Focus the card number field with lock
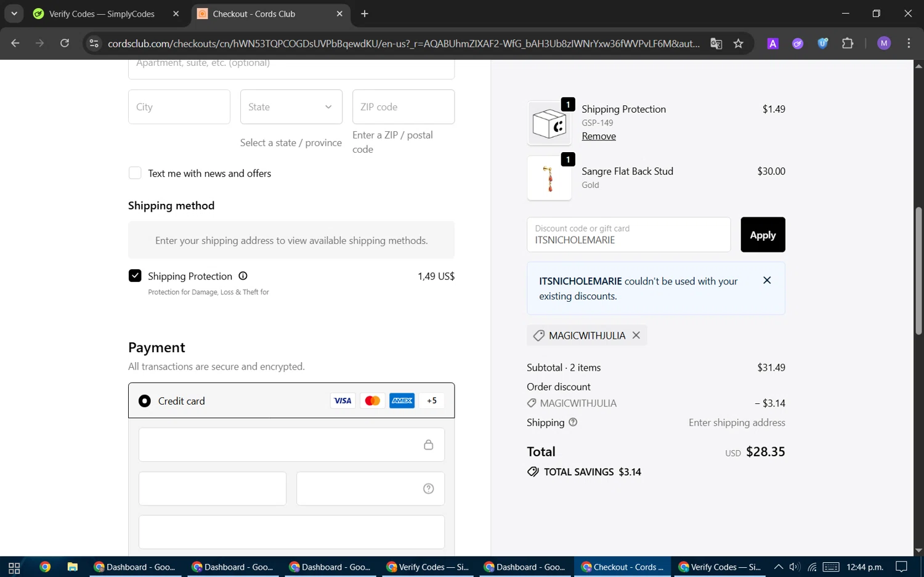 pyautogui.click(x=291, y=445)
